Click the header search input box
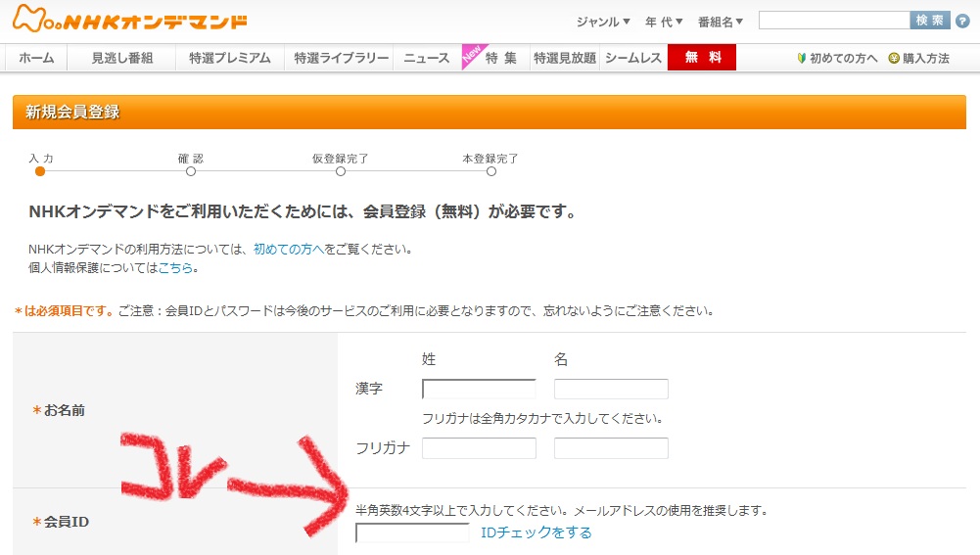Viewport: 980px width, 555px height. [834, 20]
